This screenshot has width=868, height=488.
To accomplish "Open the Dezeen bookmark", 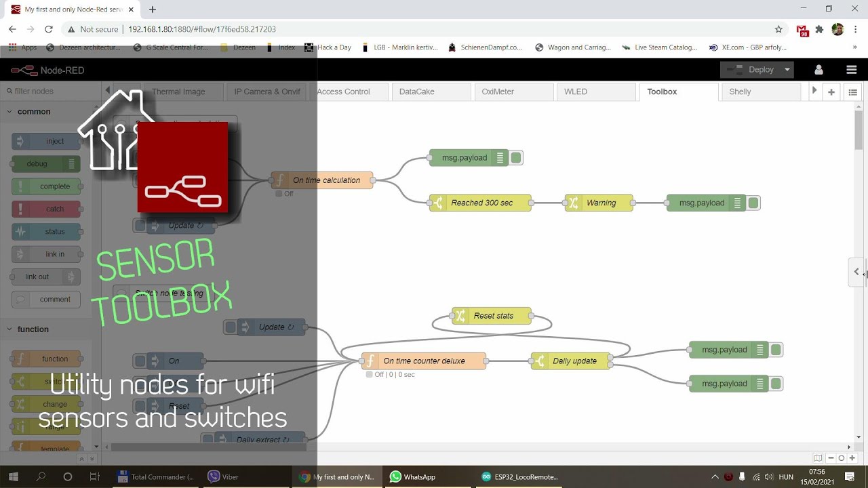I will coord(239,47).
